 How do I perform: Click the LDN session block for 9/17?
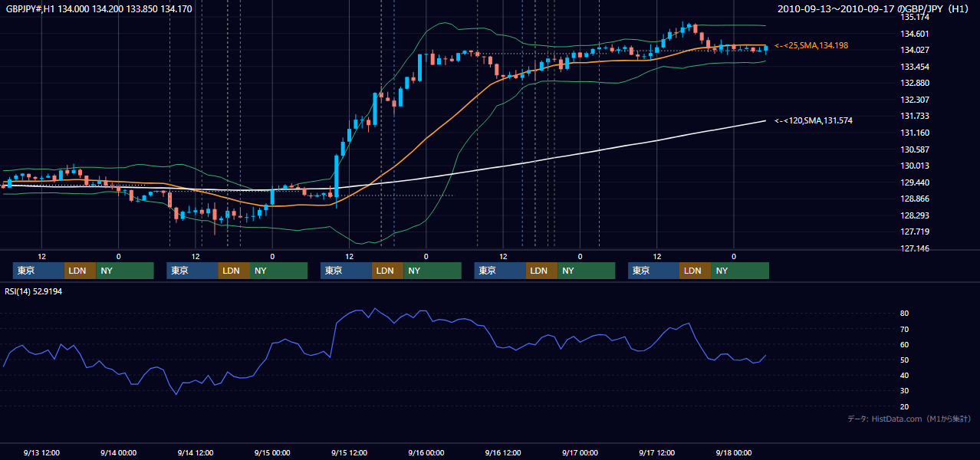pyautogui.click(x=695, y=271)
